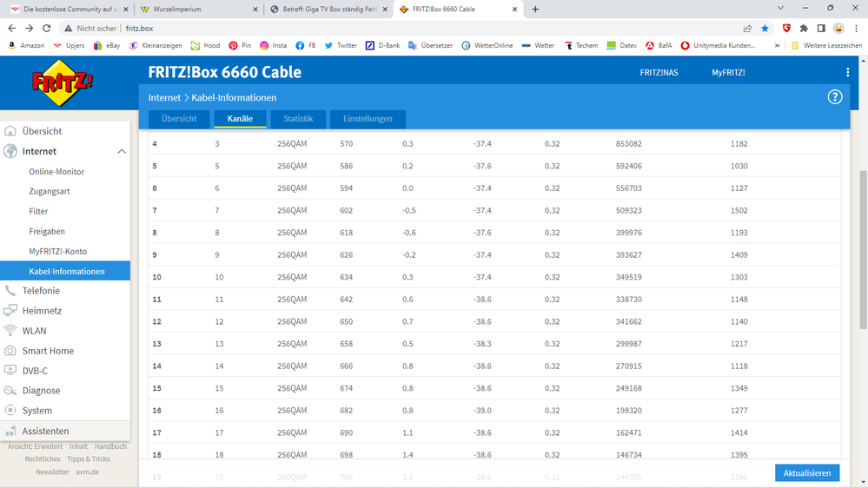868x488 pixels.
Task: Click the value 1502 in channel 7 row
Action: (x=739, y=210)
